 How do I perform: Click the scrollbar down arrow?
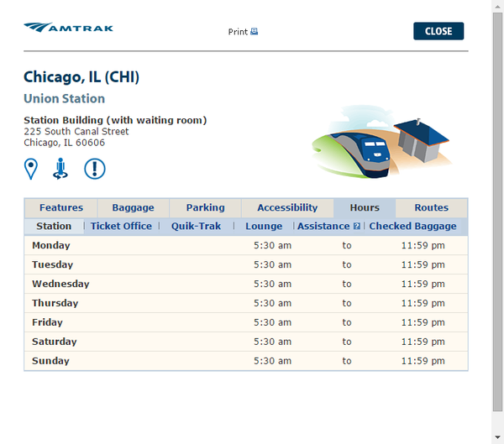pyautogui.click(x=497, y=437)
